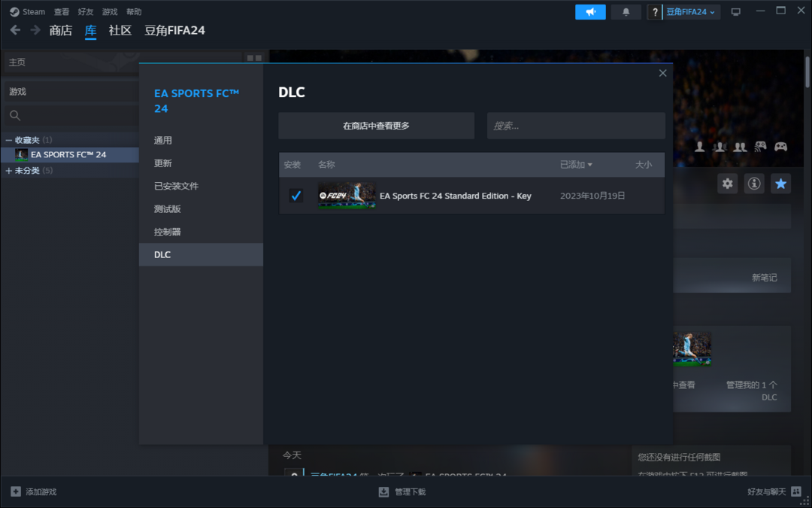This screenshot has height=508, width=812.
Task: Switch to the 库 tab
Action: [x=91, y=31]
